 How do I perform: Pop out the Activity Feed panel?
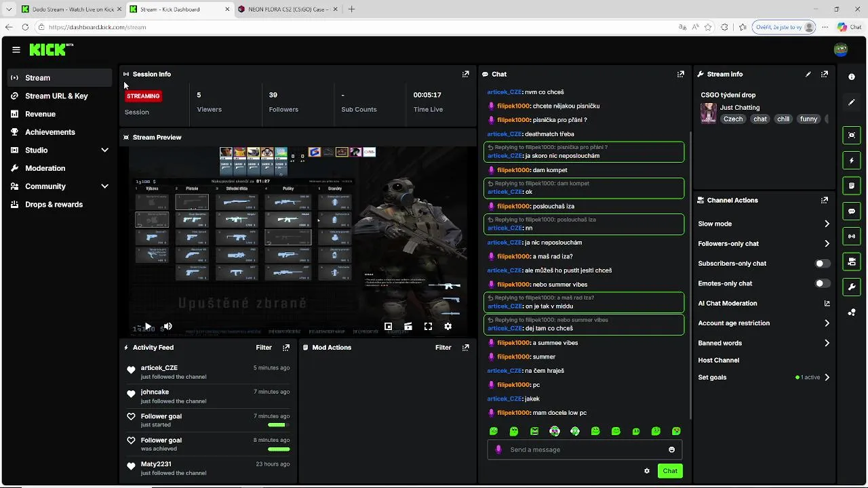click(286, 347)
